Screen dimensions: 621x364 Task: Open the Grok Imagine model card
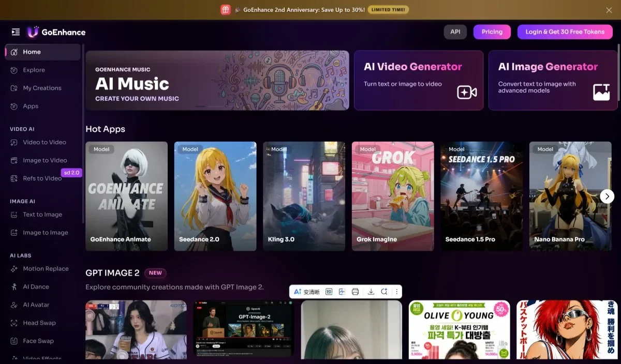click(393, 196)
